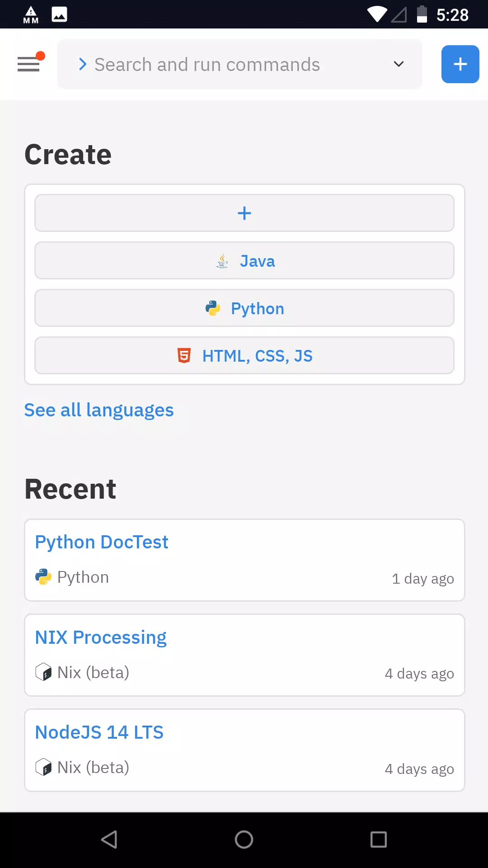Click the Nix icon in NodeJS 14 LTS card
Image resolution: width=488 pixels, height=868 pixels.
tap(43, 767)
